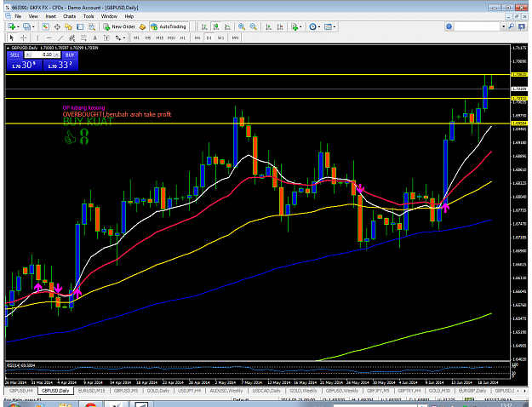This screenshot has width=532, height=407.
Task: Open the Help menu
Action: pyautogui.click(x=129, y=16)
